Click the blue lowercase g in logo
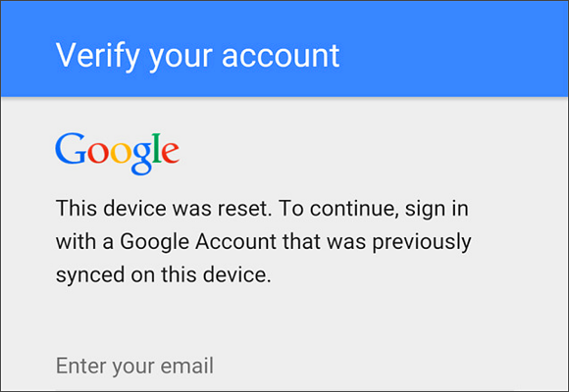Screen dimensions: 569x392 pyautogui.click(x=141, y=158)
